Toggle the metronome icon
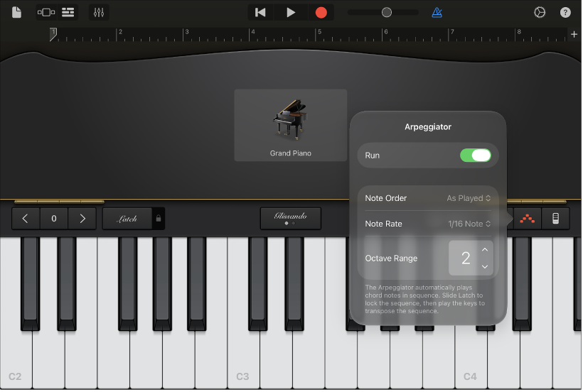This screenshot has height=392, width=583. tap(437, 12)
